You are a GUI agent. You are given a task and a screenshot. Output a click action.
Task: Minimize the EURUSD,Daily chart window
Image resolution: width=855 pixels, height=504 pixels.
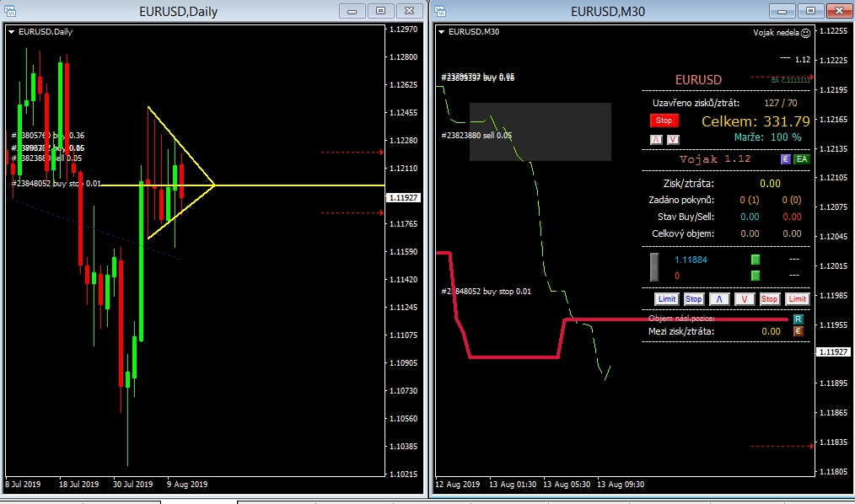click(352, 10)
